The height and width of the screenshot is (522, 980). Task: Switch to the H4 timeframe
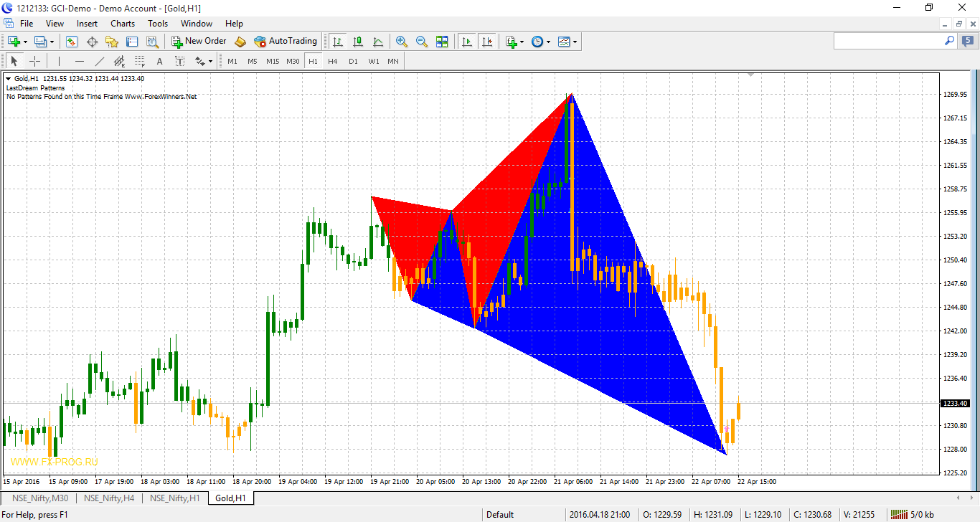(333, 60)
